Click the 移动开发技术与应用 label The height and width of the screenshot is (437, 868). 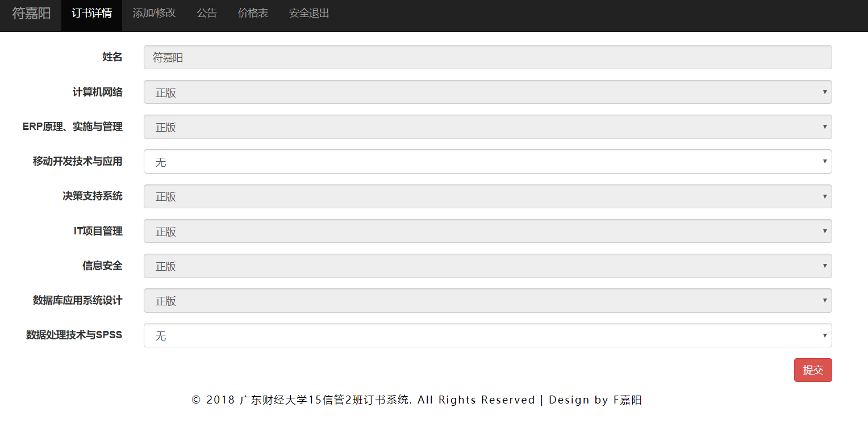click(x=77, y=161)
